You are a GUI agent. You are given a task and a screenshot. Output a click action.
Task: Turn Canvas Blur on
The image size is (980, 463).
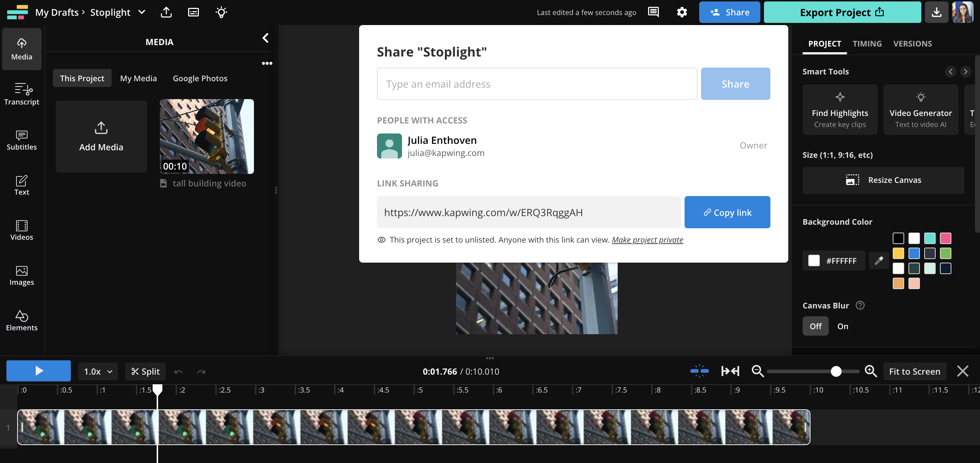843,326
